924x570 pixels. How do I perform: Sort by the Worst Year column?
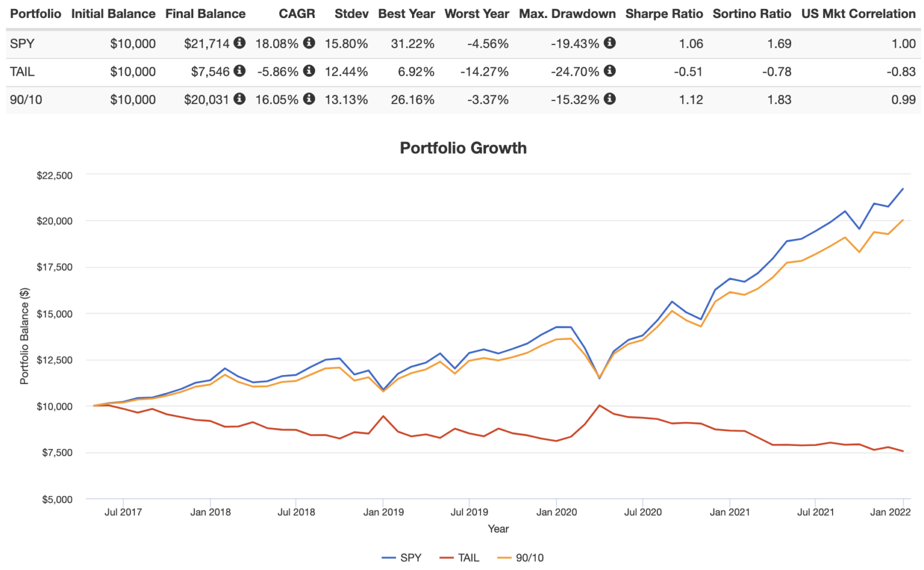[x=476, y=13]
